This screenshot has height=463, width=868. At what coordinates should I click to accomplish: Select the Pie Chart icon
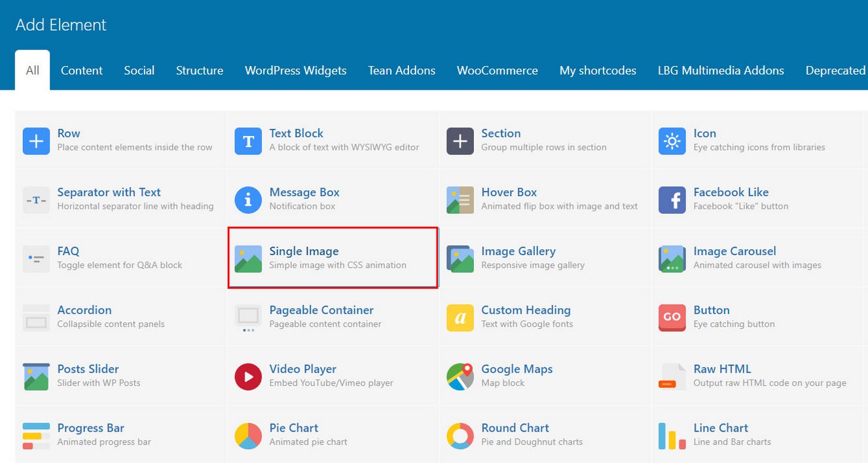pyautogui.click(x=248, y=436)
